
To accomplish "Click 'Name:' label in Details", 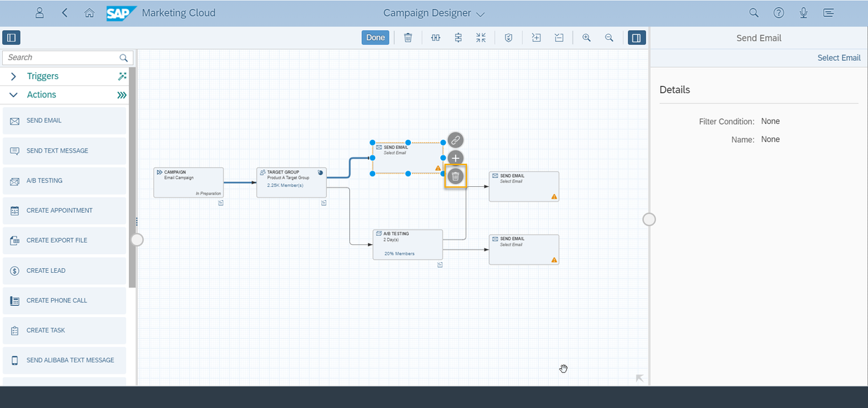I will (x=743, y=140).
